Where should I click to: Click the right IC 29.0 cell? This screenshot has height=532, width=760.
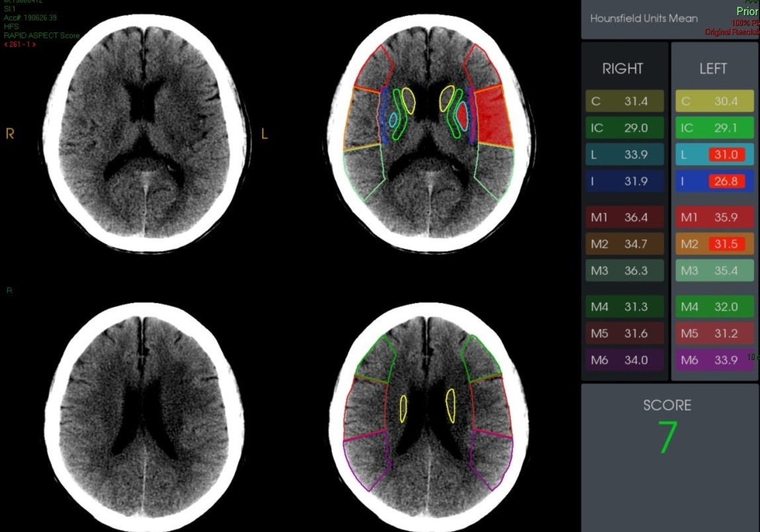click(624, 128)
